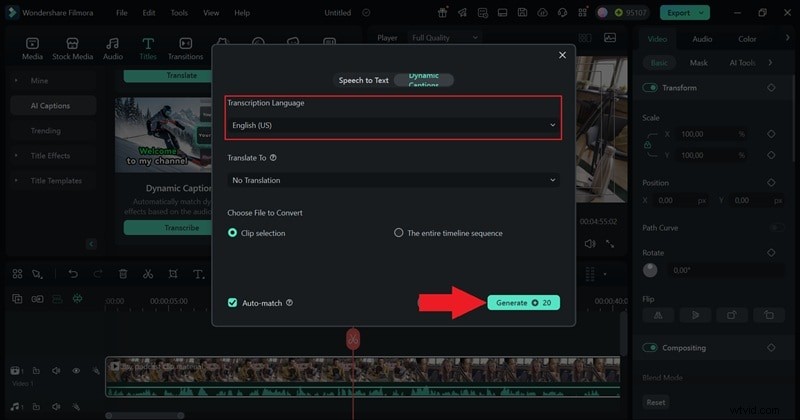Click the Rotate keyframe diamond
Viewport: 800px width, 420px height.
pos(771,253)
